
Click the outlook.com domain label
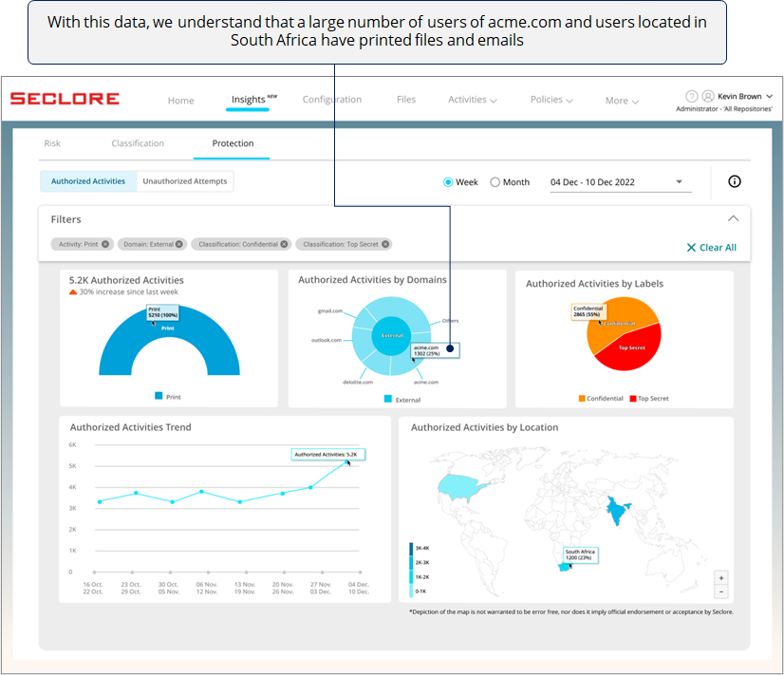[326, 340]
